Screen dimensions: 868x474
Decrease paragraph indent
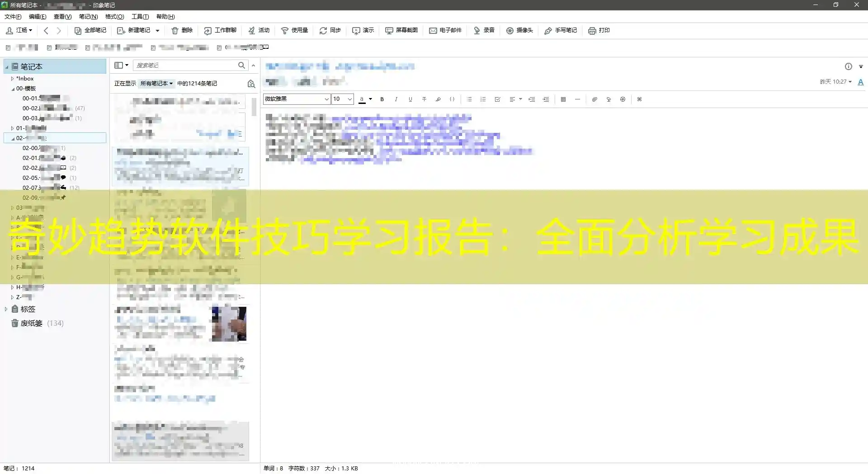(x=532, y=99)
